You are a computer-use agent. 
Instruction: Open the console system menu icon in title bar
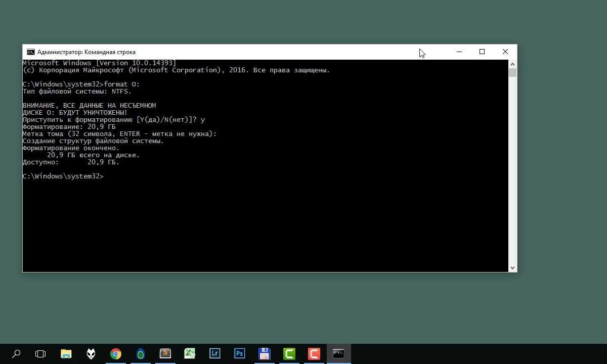(x=31, y=52)
